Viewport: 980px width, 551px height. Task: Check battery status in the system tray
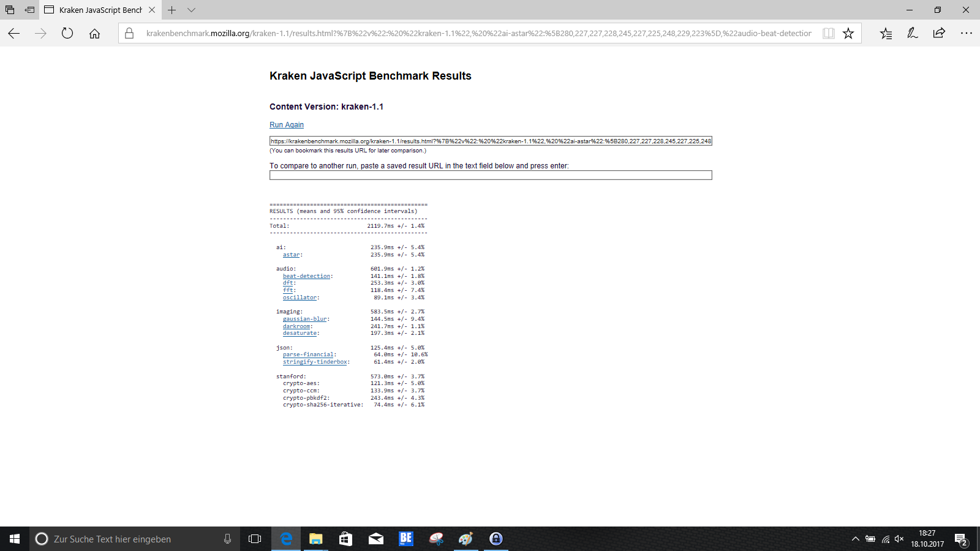pyautogui.click(x=870, y=539)
